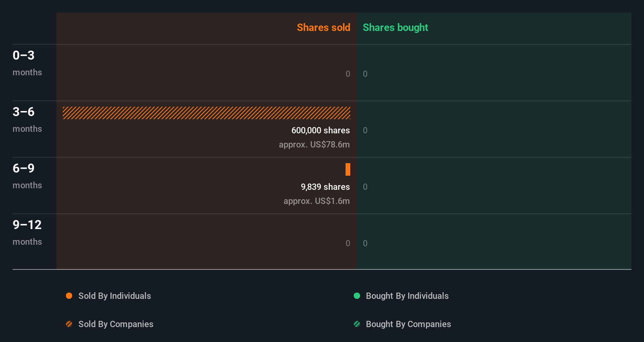Select the Sold By Companies legend label

(116, 324)
